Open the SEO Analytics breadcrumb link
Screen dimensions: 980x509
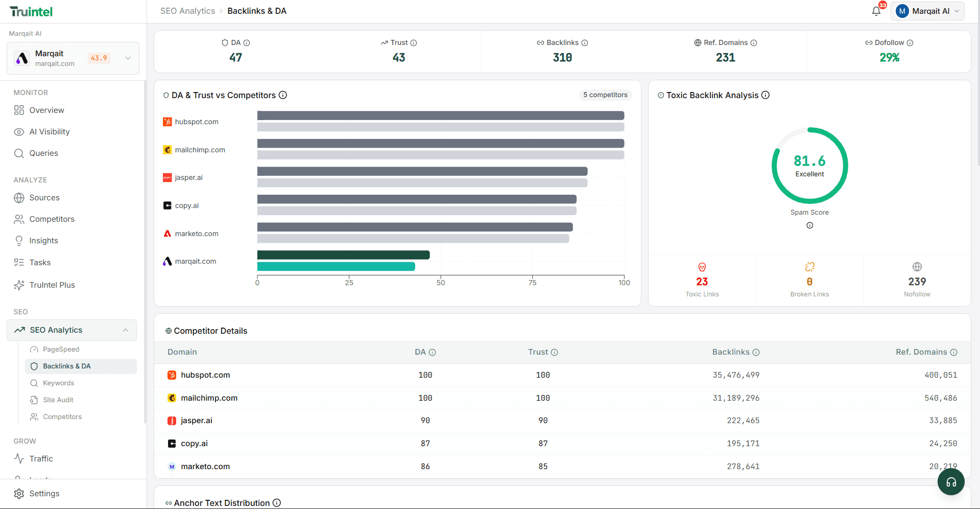[x=187, y=11]
